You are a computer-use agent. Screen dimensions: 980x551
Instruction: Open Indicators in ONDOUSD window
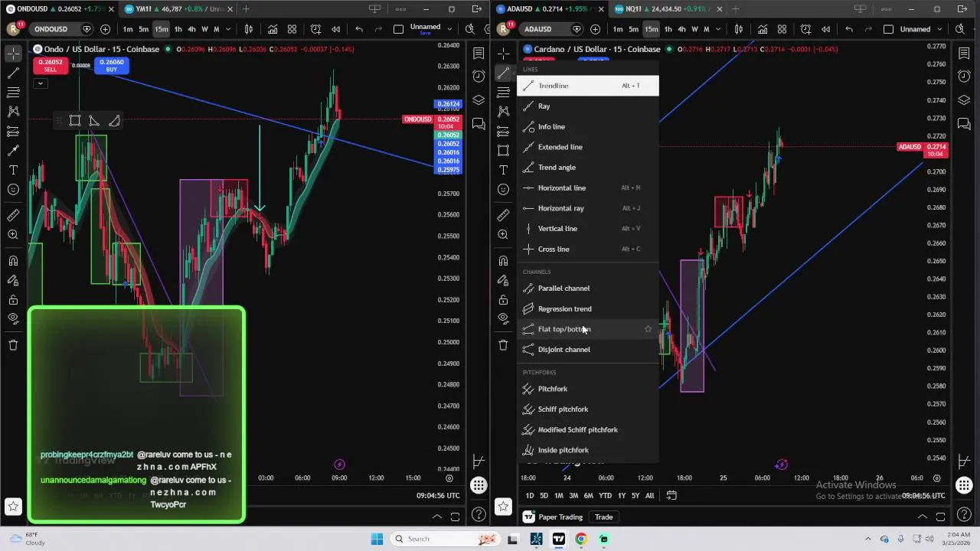272,29
